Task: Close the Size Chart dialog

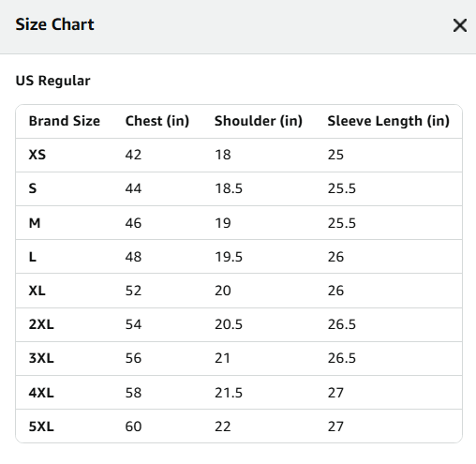Action: [x=460, y=25]
